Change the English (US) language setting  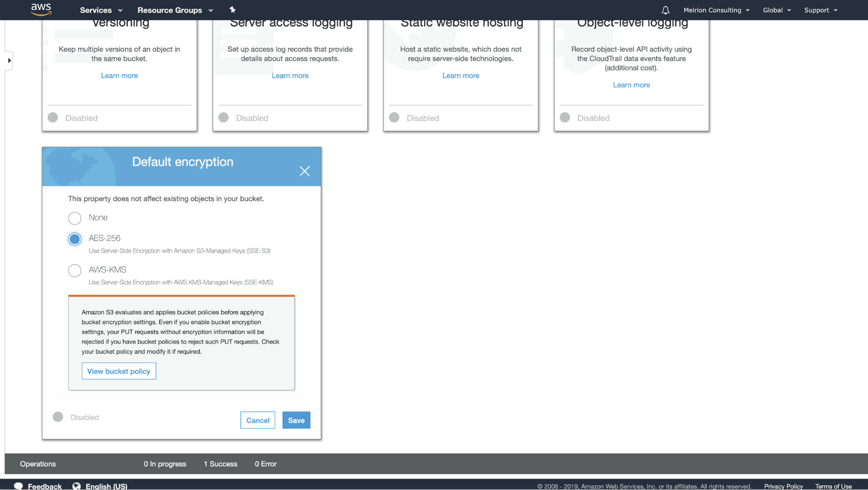click(x=106, y=486)
